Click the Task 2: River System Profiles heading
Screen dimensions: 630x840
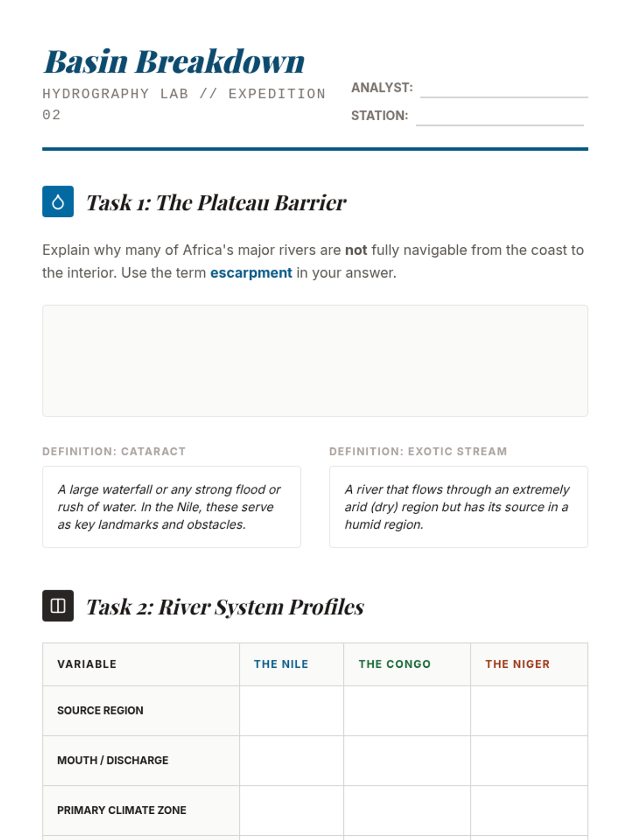[225, 607]
